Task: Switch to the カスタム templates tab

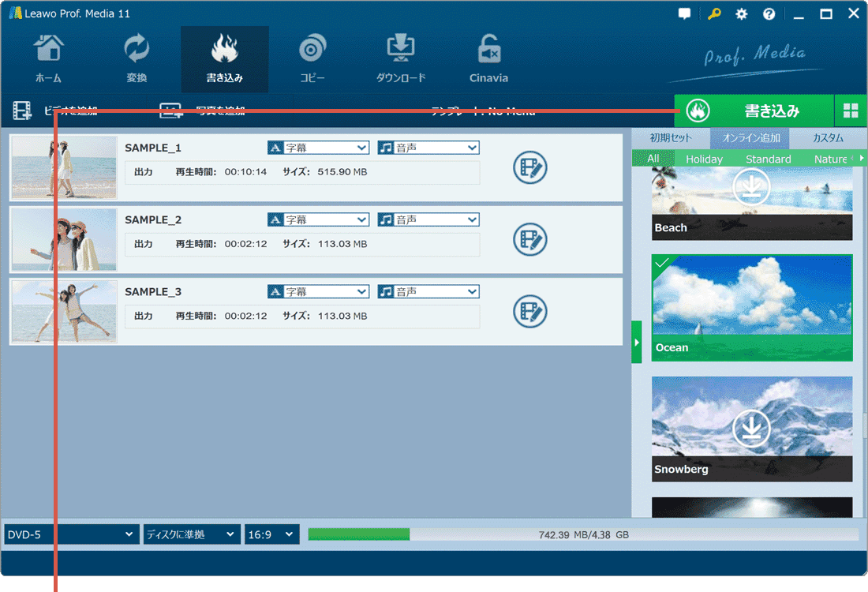Action: (828, 137)
